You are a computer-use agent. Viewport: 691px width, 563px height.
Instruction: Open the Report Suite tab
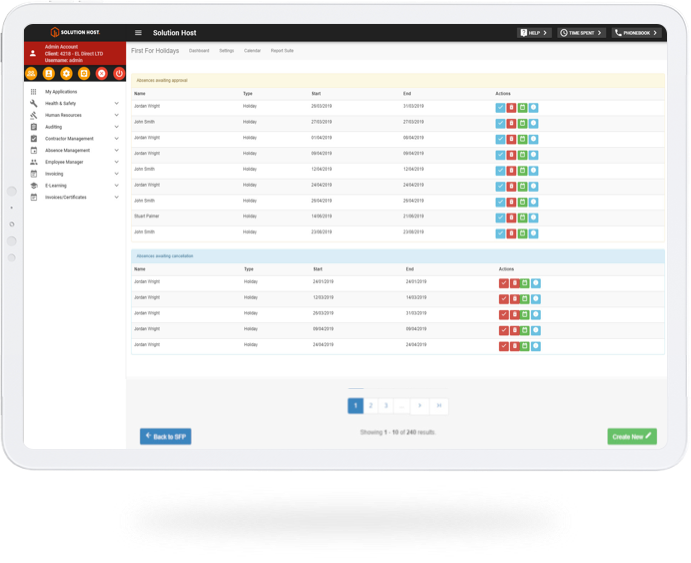point(282,50)
